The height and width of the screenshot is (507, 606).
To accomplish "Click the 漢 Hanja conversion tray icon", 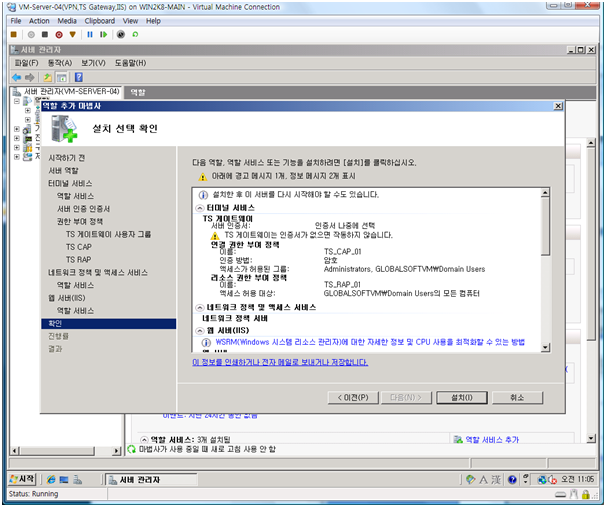I will (496, 480).
